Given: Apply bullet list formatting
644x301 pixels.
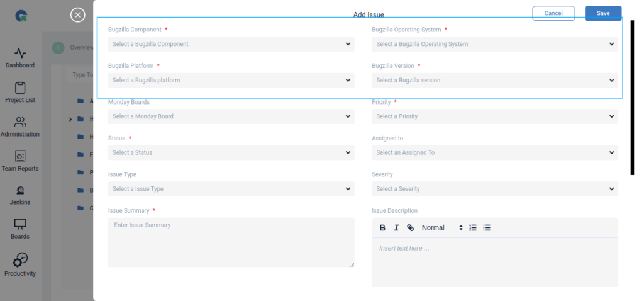Looking at the screenshot, I should point(487,228).
